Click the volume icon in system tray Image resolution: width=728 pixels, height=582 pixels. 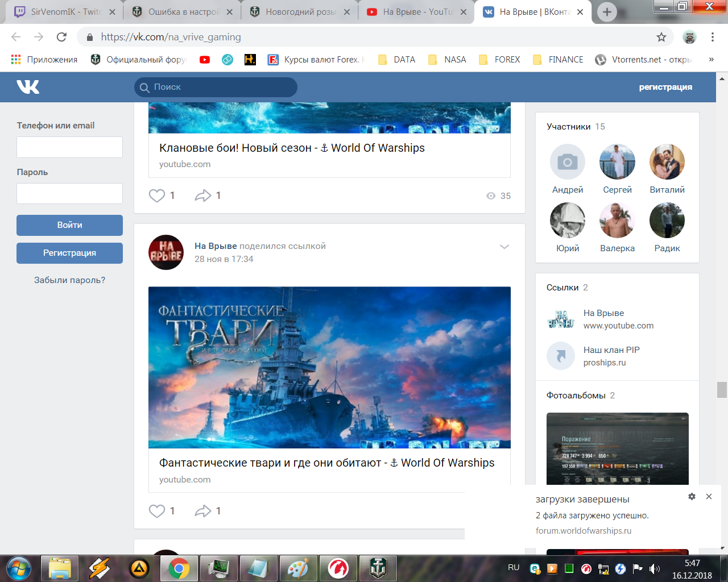pyautogui.click(x=655, y=568)
